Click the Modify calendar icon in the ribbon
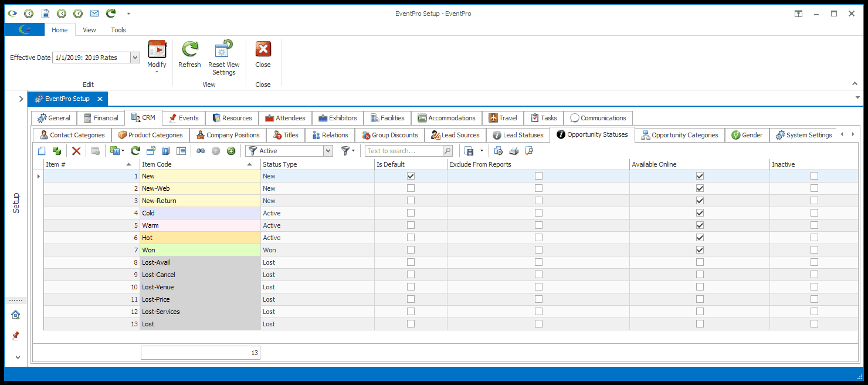Image resolution: width=868 pixels, height=385 pixels. point(157,49)
